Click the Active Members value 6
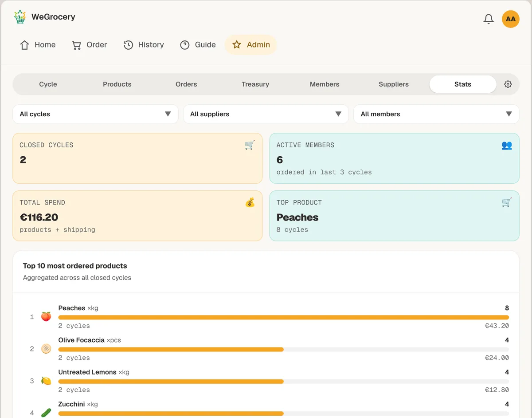This screenshot has height=418, width=532. (280, 160)
